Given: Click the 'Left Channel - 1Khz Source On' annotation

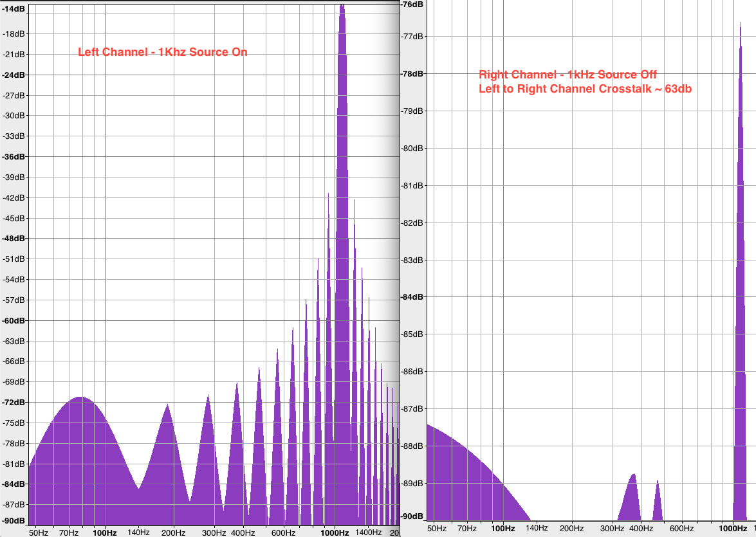Looking at the screenshot, I should point(163,52).
